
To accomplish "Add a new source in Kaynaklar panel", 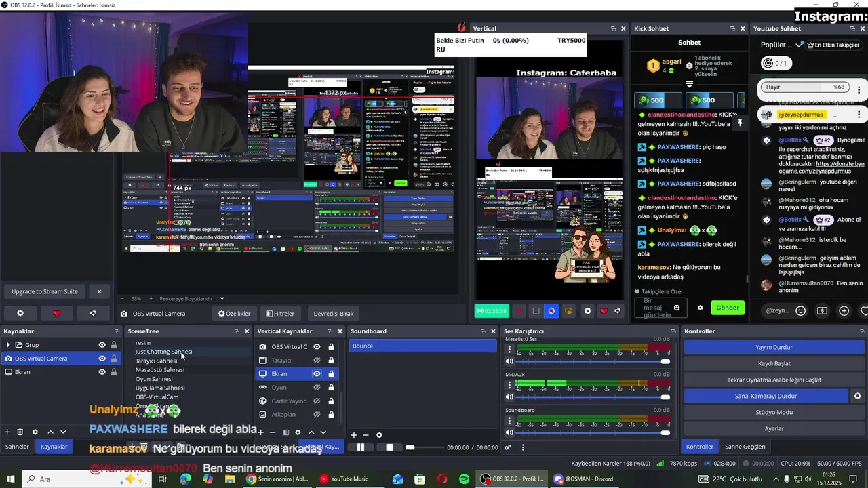I will click(x=7, y=432).
